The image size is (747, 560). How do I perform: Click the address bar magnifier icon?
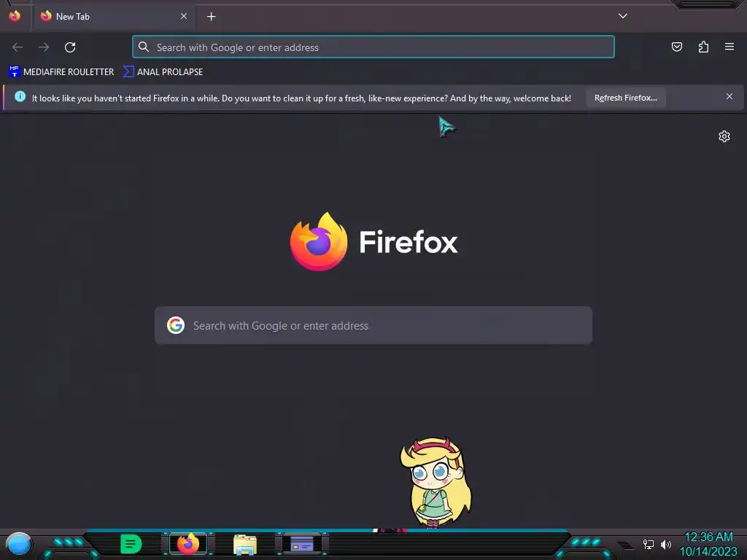pyautogui.click(x=144, y=47)
